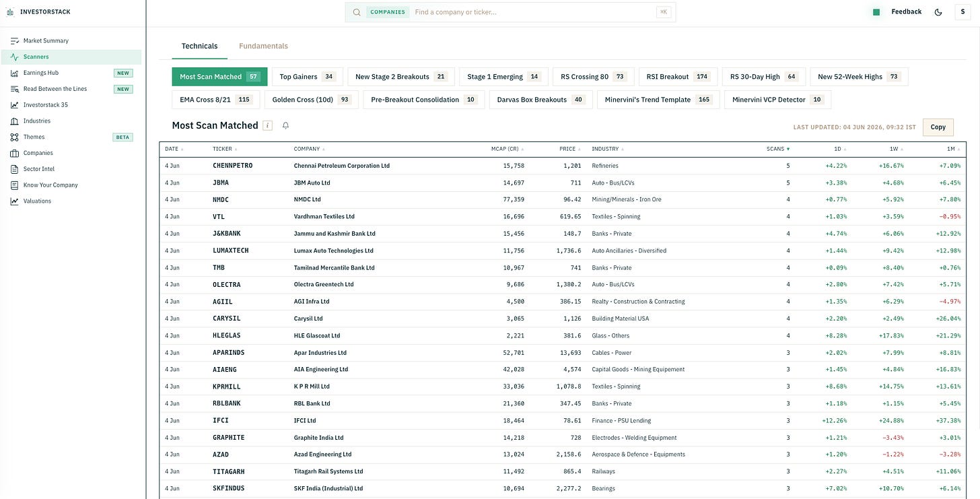
Task: Switch to the Technicals tab
Action: tap(199, 46)
